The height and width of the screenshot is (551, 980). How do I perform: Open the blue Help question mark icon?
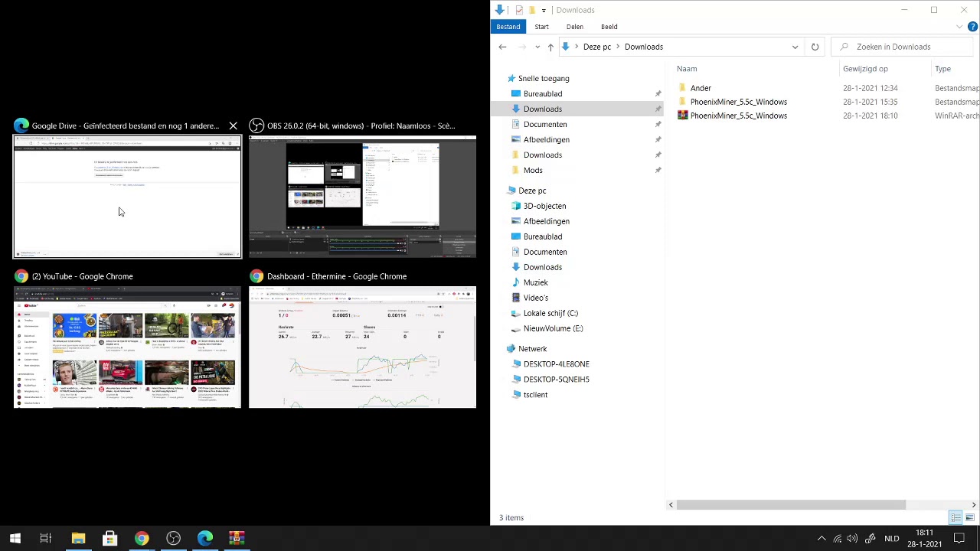973,27
